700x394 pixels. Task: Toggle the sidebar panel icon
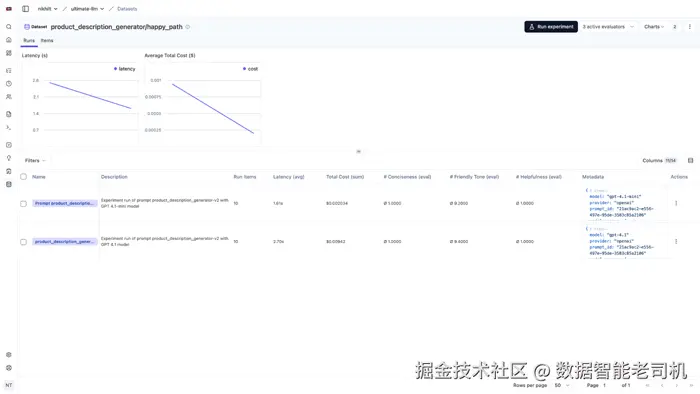tap(25, 8)
